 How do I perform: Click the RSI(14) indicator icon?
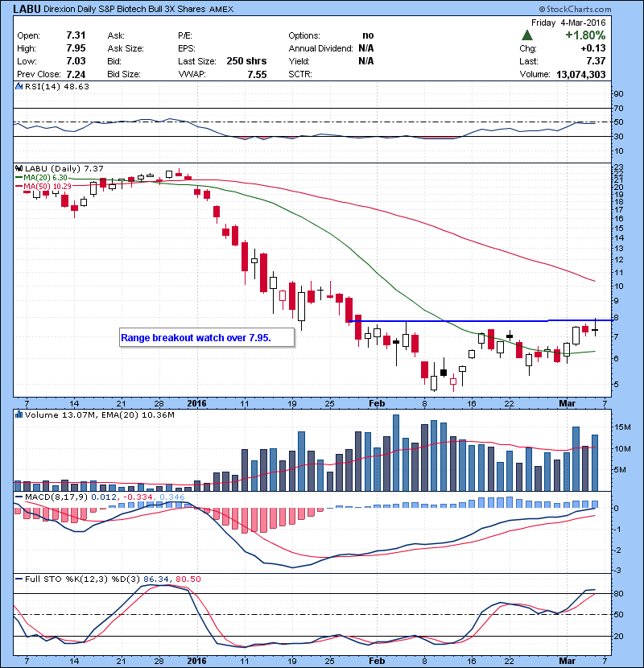coord(19,86)
